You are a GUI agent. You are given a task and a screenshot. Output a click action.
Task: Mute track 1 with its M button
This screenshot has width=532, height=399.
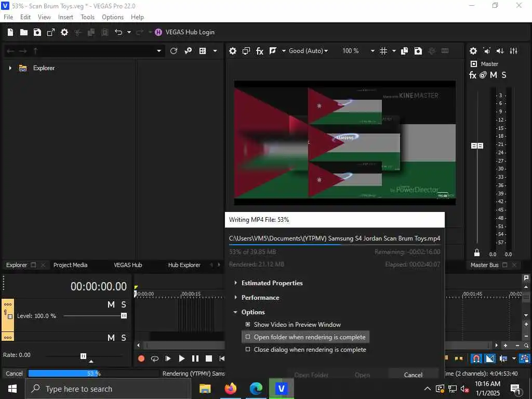click(111, 304)
